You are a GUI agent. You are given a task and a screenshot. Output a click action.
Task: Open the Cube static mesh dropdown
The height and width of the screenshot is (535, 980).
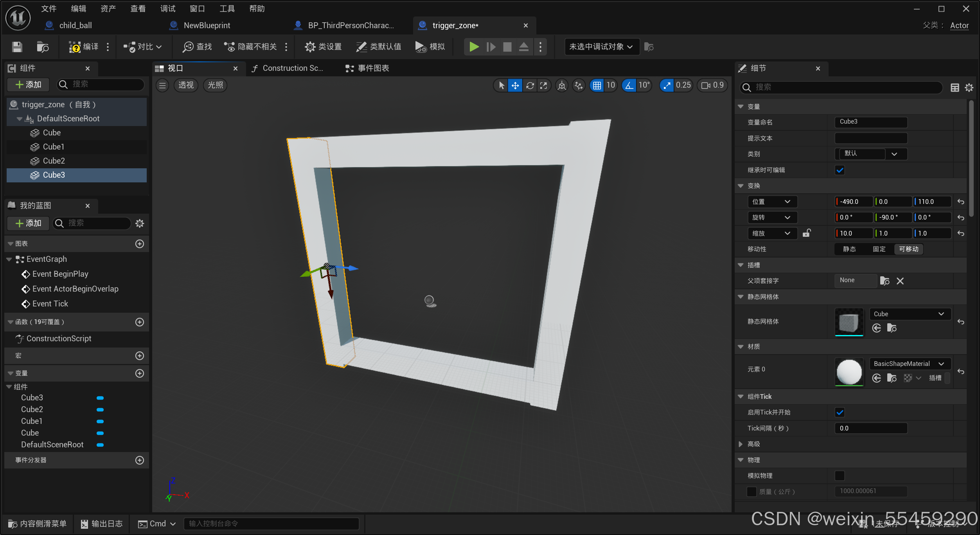pyautogui.click(x=909, y=314)
